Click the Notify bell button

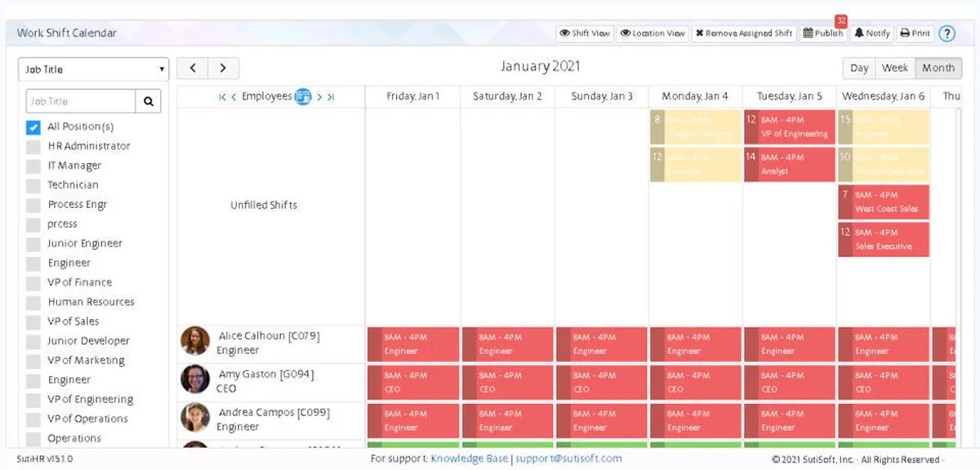click(x=872, y=33)
